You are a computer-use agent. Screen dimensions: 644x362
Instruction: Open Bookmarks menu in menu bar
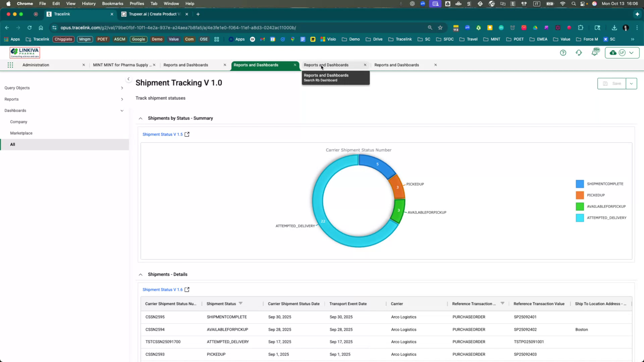coord(112,4)
